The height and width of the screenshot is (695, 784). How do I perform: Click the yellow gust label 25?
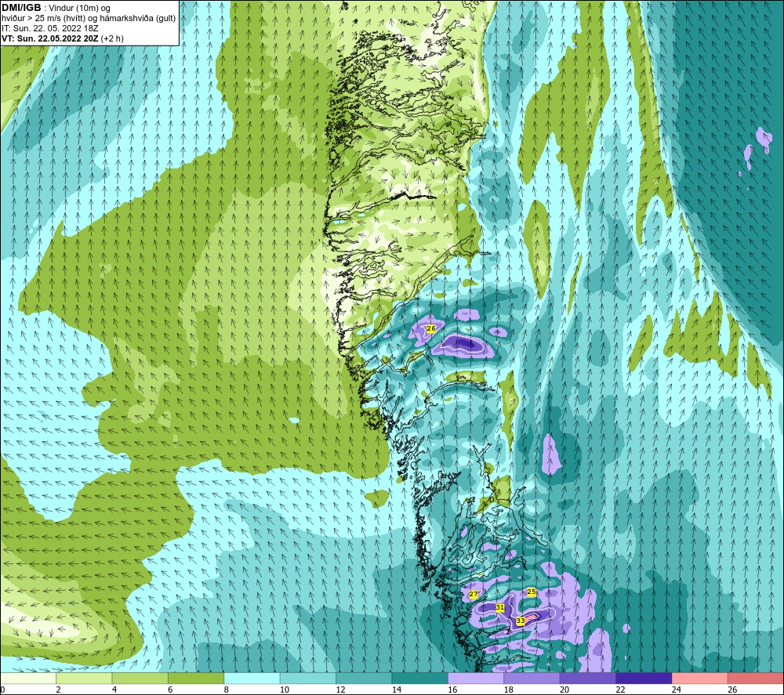pyautogui.click(x=532, y=592)
